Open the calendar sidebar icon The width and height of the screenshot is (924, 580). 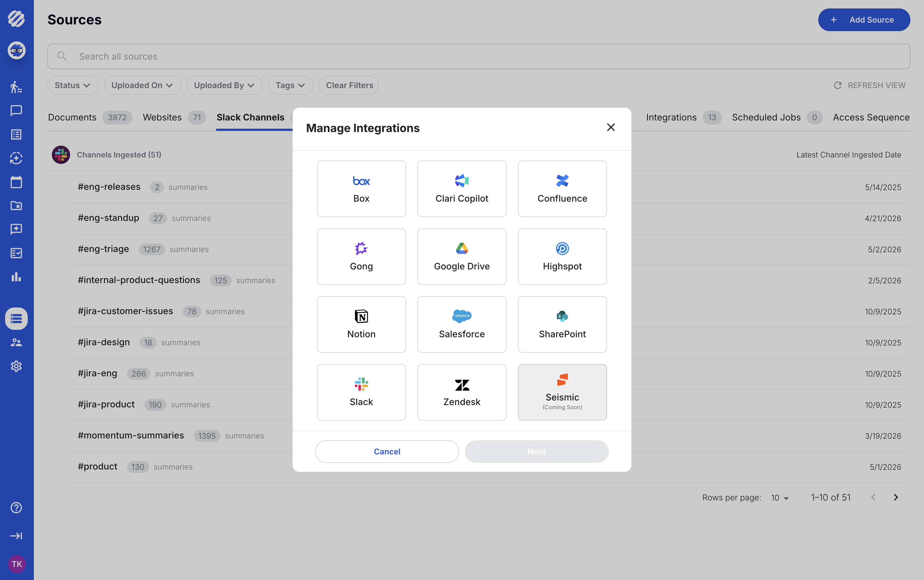click(x=16, y=182)
